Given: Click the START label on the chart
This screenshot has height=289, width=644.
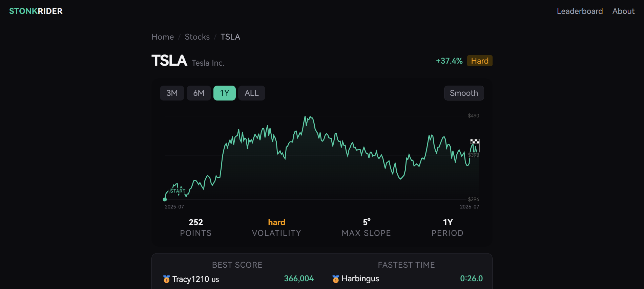Looking at the screenshot, I should click(x=178, y=191).
